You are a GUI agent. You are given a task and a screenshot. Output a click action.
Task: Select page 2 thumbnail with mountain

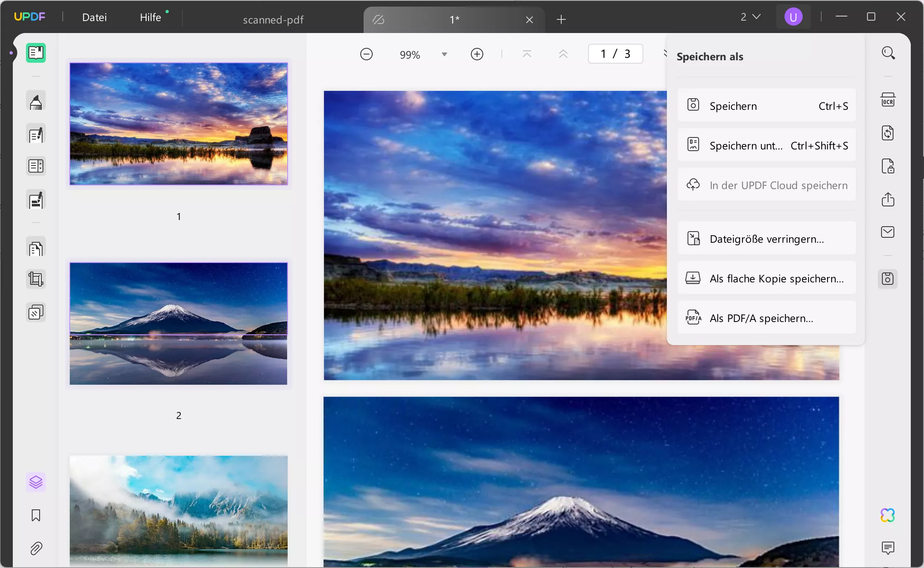[x=178, y=323]
